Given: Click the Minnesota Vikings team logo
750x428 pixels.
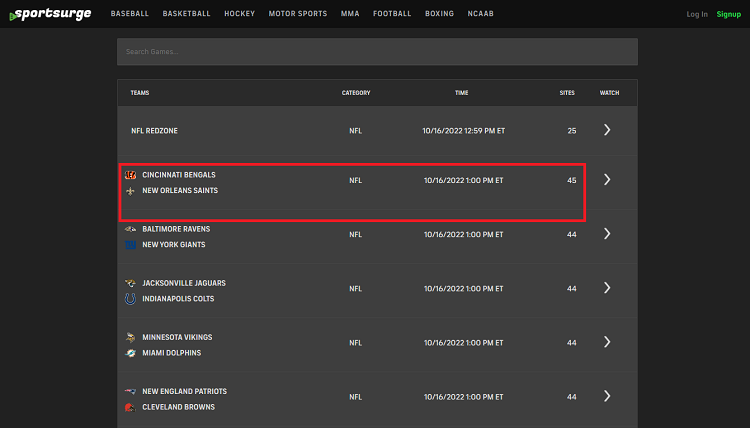Looking at the screenshot, I should click(130, 338).
